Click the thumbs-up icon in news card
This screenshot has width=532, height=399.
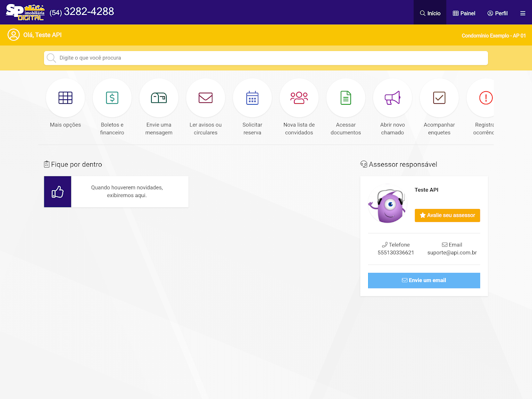(58, 192)
